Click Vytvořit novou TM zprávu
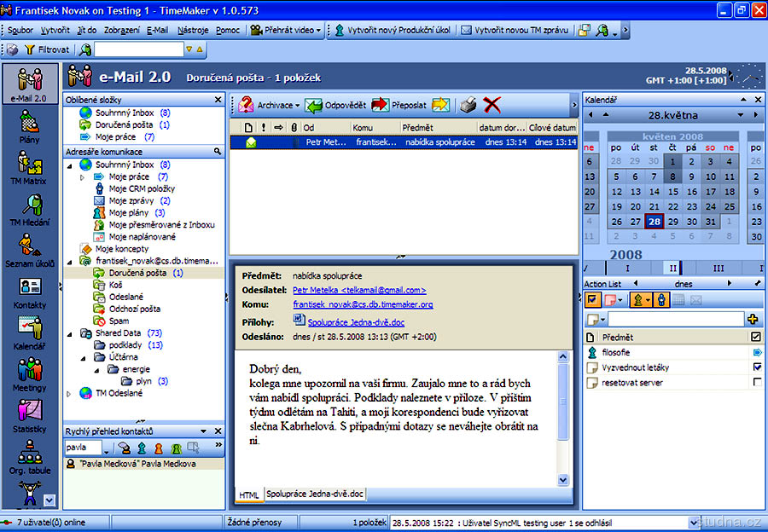Image resolution: width=768 pixels, height=532 pixels. tap(515, 31)
